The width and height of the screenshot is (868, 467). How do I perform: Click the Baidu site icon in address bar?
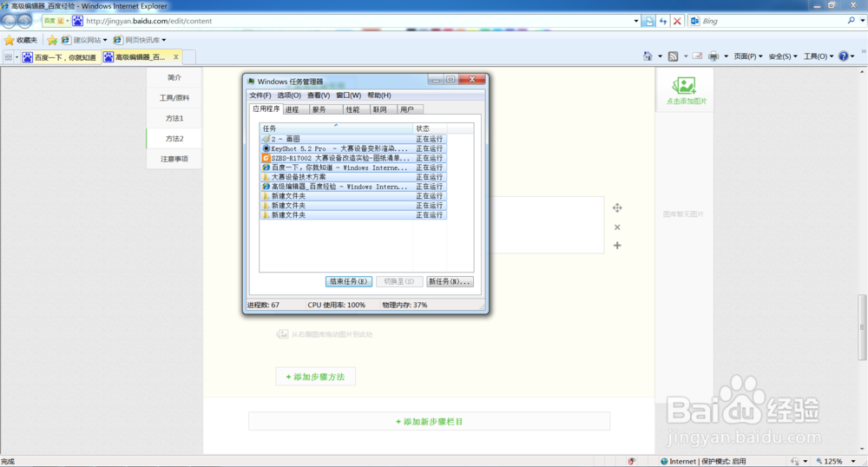coord(77,21)
